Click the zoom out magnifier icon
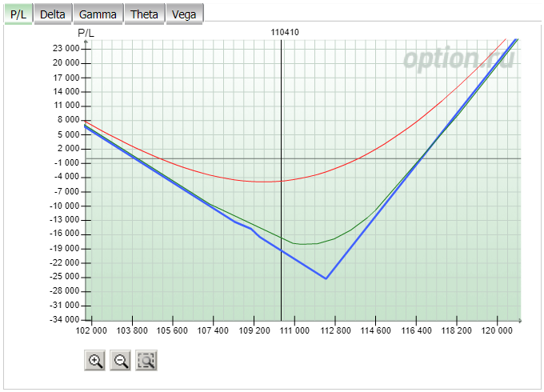 pos(120,361)
